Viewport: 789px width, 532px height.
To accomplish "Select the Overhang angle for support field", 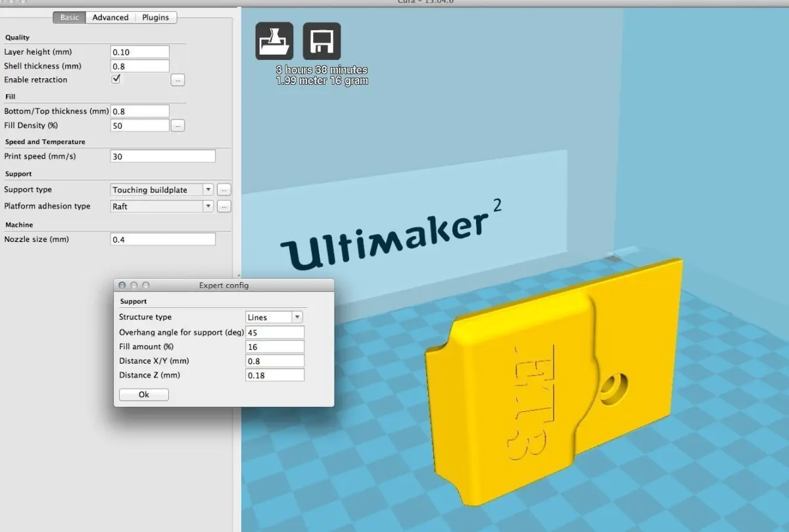I will (x=275, y=332).
